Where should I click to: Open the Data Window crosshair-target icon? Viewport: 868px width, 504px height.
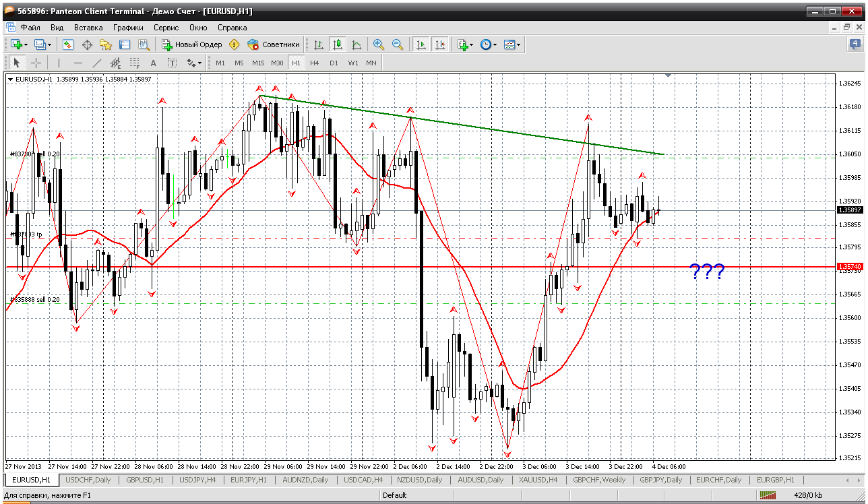coord(87,44)
